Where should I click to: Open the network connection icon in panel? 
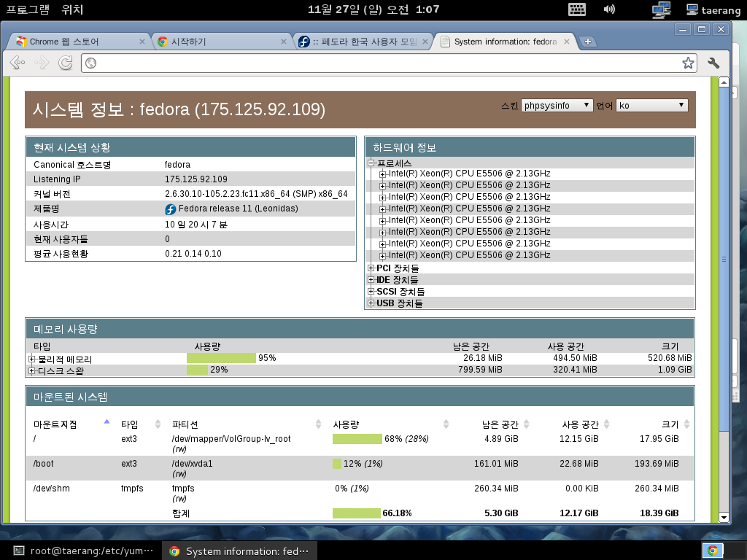[x=661, y=10]
